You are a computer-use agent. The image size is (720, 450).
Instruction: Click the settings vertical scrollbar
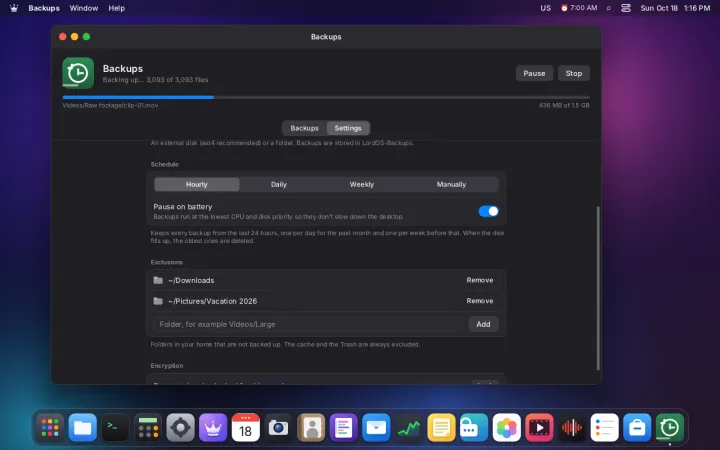pyautogui.click(x=598, y=288)
